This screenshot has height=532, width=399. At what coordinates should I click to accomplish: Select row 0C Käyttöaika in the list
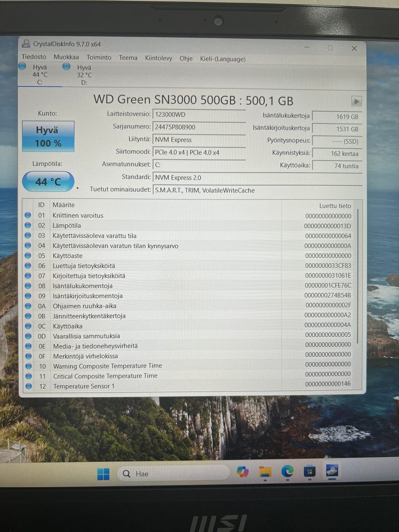coord(189,326)
